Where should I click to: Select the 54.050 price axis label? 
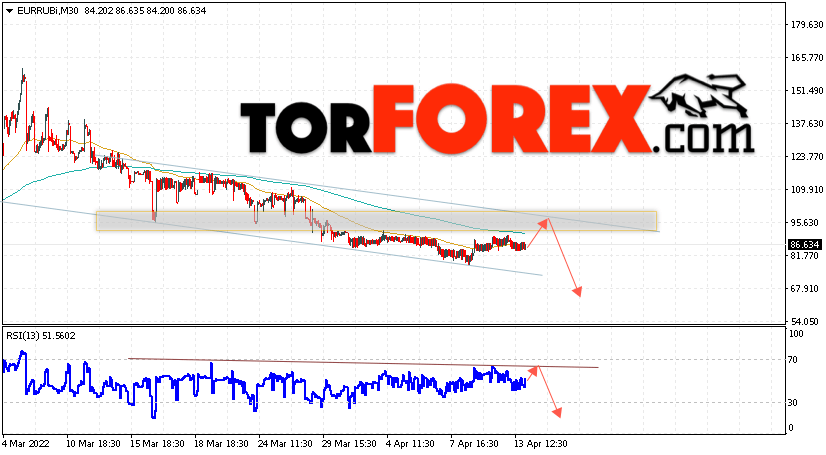pos(807,322)
